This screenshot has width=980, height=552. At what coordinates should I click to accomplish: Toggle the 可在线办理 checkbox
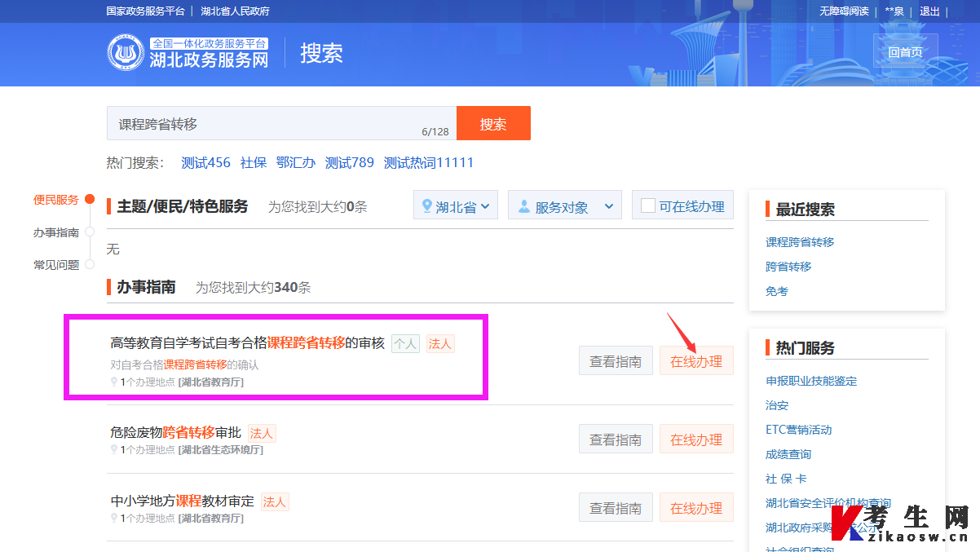pyautogui.click(x=648, y=205)
